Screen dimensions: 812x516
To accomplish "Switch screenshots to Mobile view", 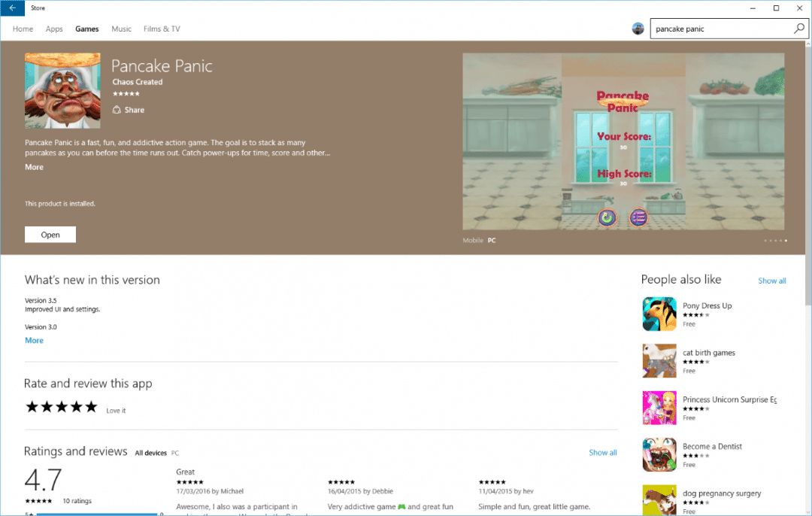I will click(471, 240).
